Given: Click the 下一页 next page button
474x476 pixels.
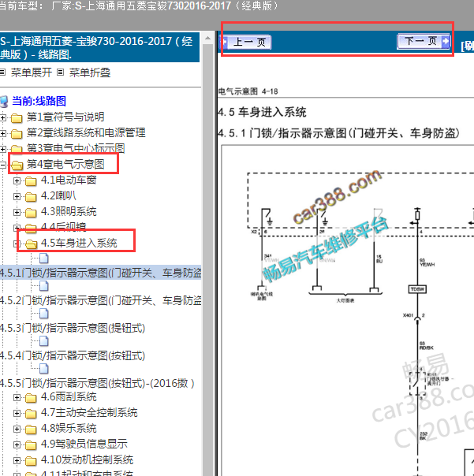Looking at the screenshot, I should click(x=424, y=41).
